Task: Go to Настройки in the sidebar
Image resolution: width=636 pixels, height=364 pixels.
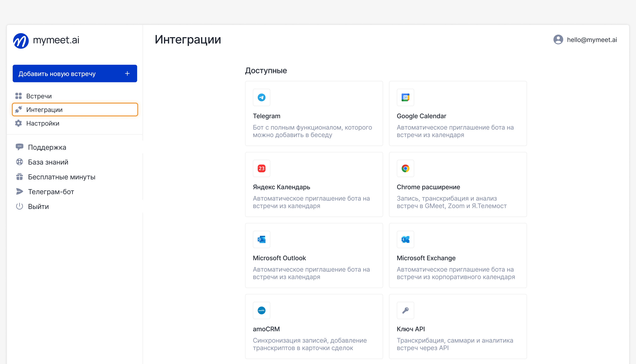Action: point(43,123)
